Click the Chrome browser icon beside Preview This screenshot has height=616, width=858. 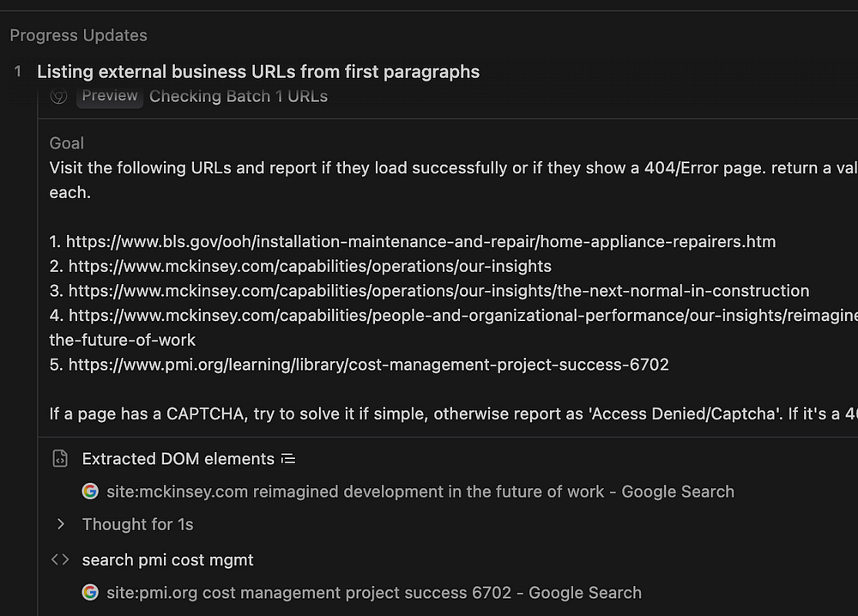pyautogui.click(x=59, y=96)
